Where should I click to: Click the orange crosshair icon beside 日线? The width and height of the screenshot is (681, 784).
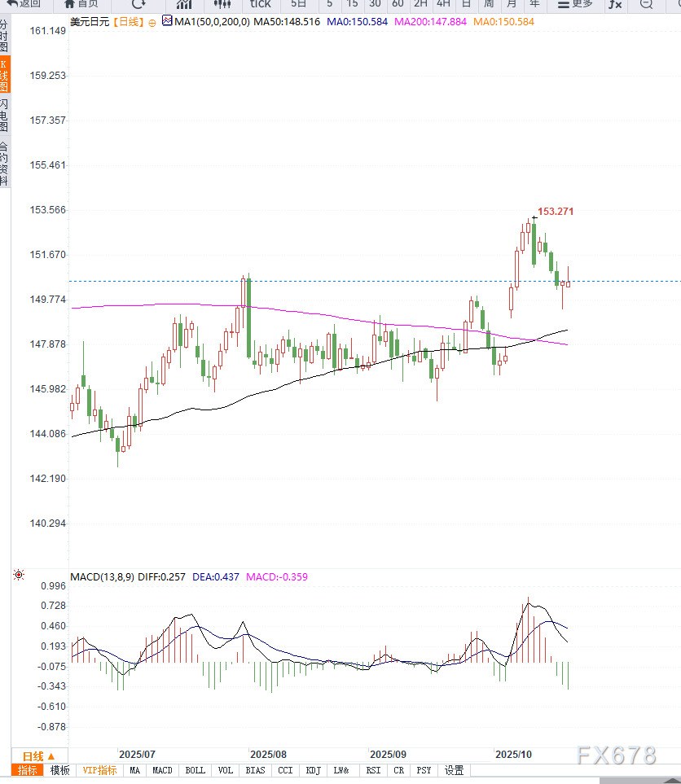(152, 22)
